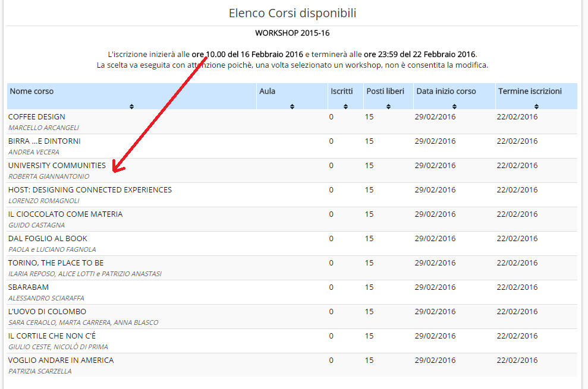Click the Posti liberi column header text

(x=385, y=91)
